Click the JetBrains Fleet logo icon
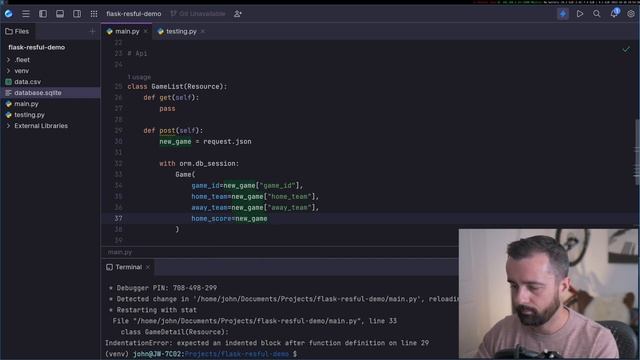The height and width of the screenshot is (360, 640). (x=9, y=14)
